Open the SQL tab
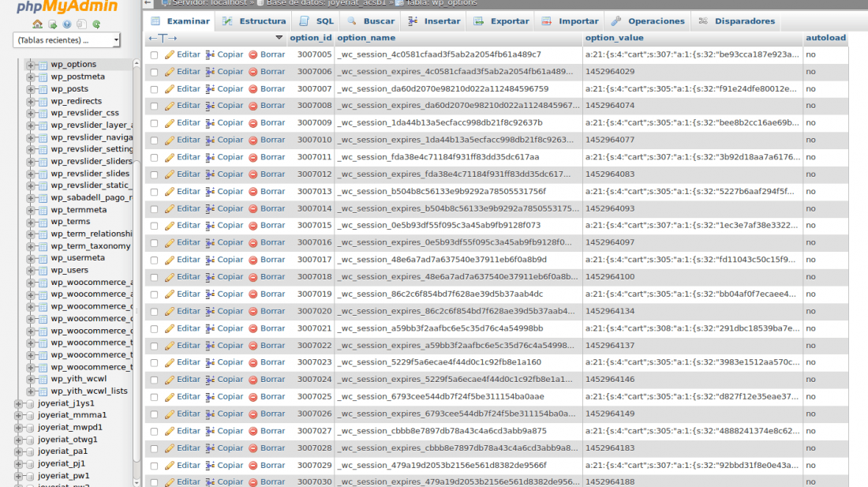The image size is (868, 487). tap(316, 21)
